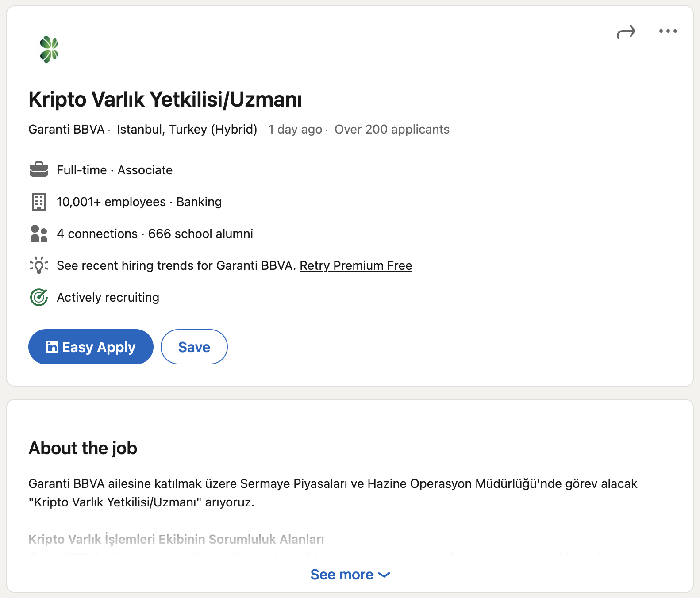Viewport: 700px width, 598px height.
Task: Open the job title Kripto Varlık Yetkilisi/Uzmanı
Action: click(165, 99)
